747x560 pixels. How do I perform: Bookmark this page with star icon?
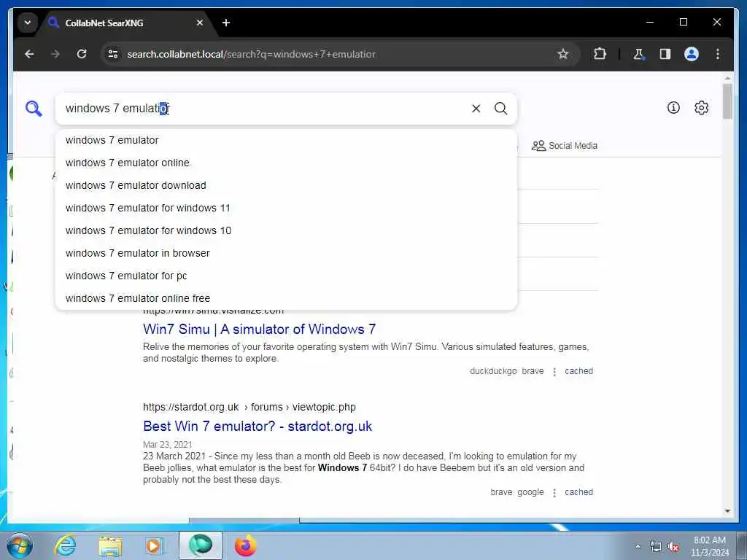click(x=563, y=54)
